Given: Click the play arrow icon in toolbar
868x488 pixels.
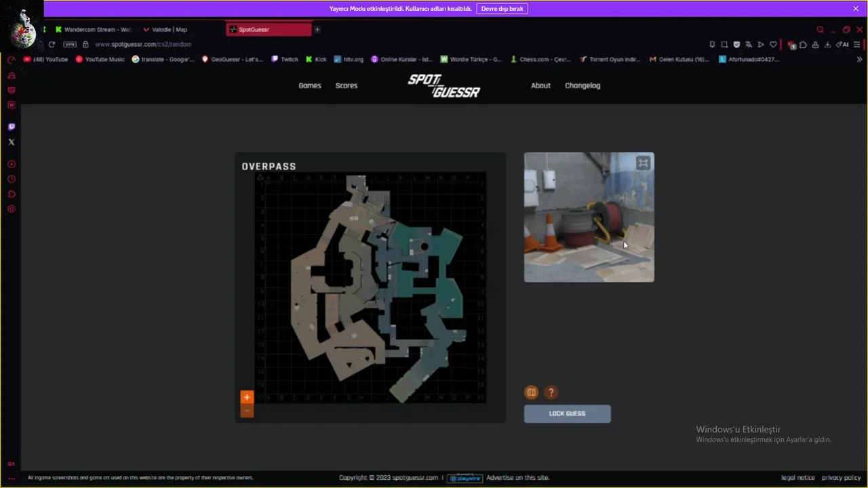Looking at the screenshot, I should 761,45.
